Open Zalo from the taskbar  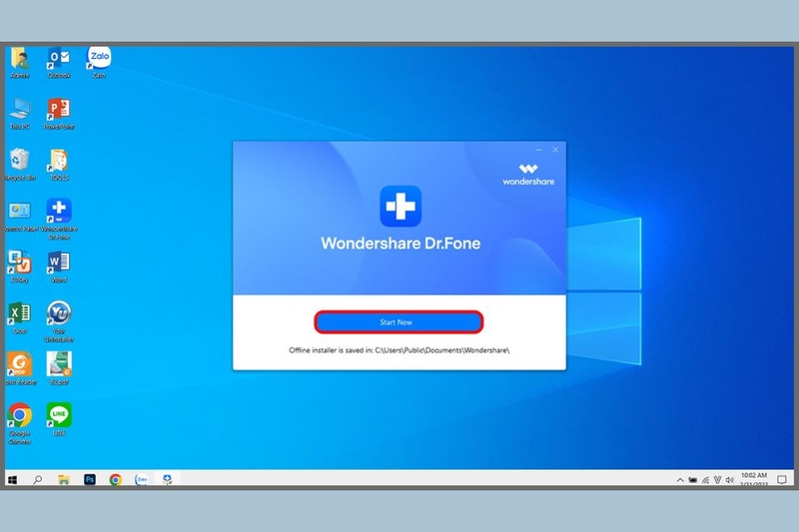click(x=142, y=479)
